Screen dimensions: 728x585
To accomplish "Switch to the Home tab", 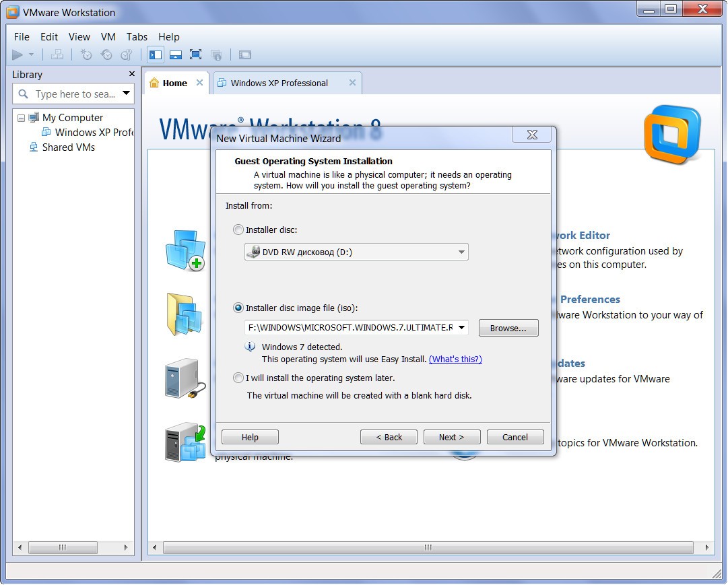I will coord(175,83).
